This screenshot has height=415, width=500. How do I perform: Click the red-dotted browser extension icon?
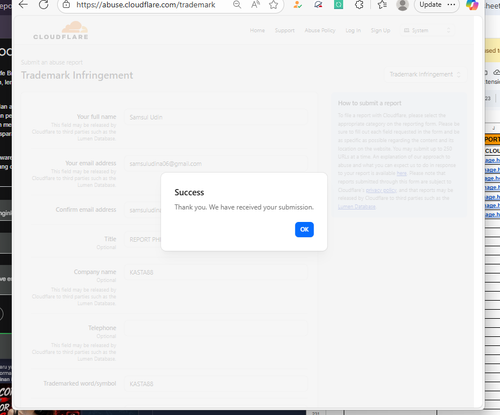pyautogui.click(x=318, y=5)
